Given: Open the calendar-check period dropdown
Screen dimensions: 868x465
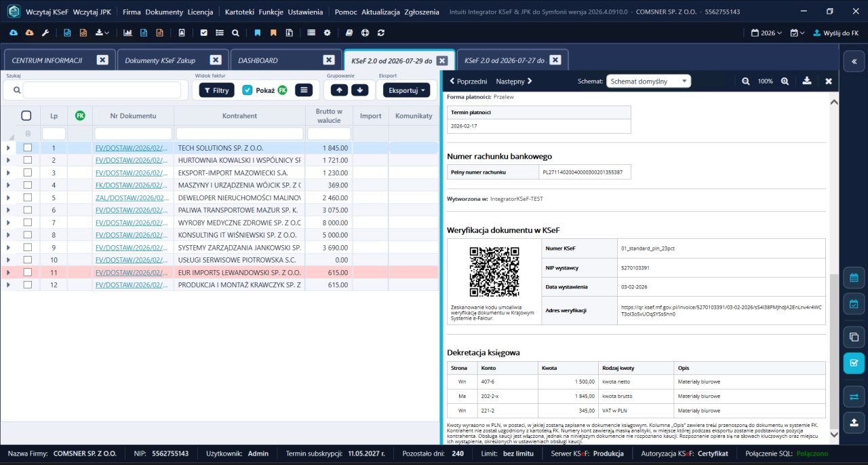Looking at the screenshot, I should [797, 33].
